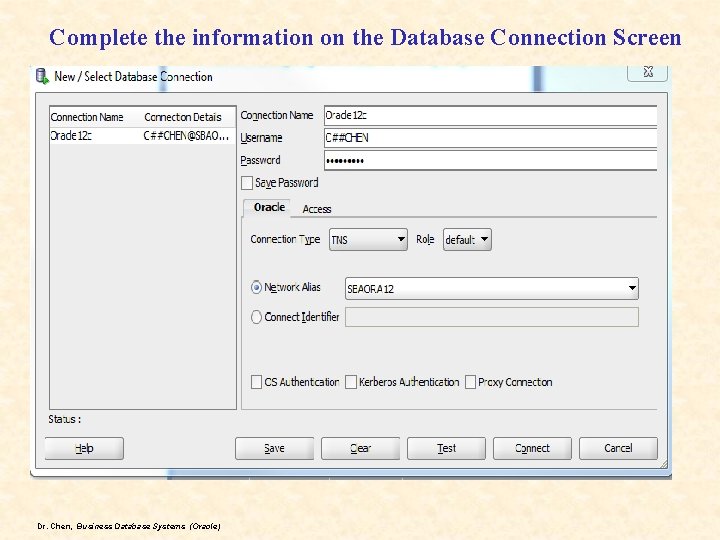Click the Save button
720x540 pixels.
[x=275, y=448]
